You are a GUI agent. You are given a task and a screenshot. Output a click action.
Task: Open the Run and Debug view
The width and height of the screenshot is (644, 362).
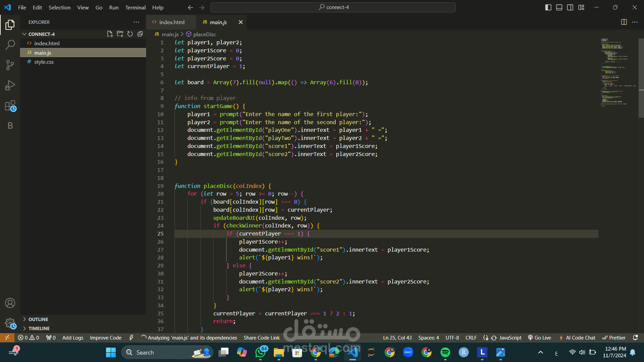coord(10,85)
